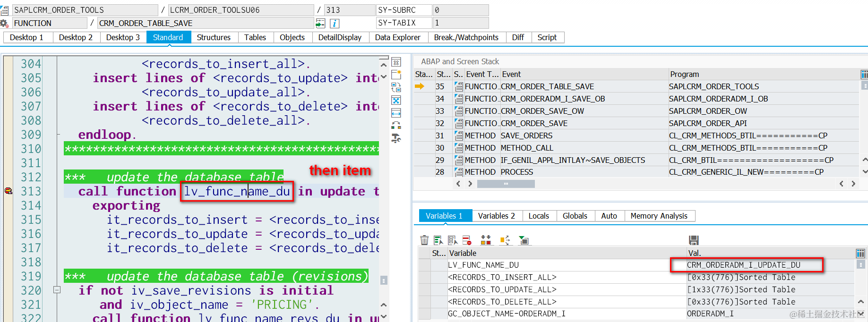Click stack table scroll-up chevron beside row 29
This screenshot has width=868, height=322.
pyautogui.click(x=865, y=160)
